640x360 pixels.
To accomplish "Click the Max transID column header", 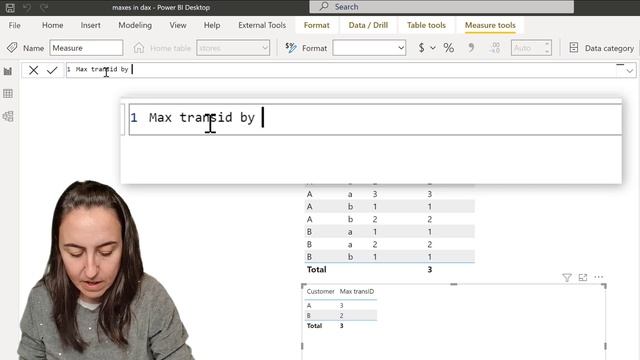I will [357, 291].
